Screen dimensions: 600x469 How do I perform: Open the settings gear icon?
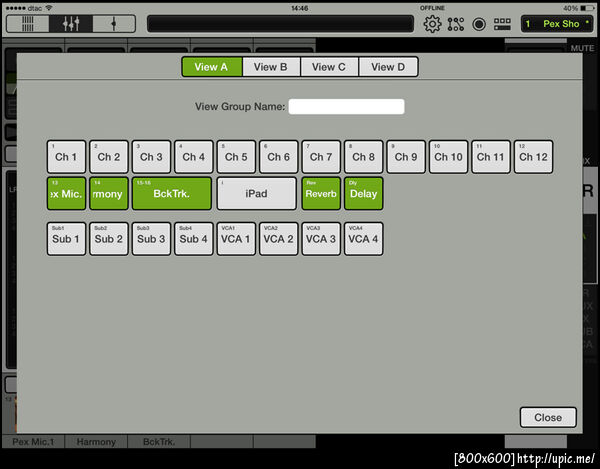click(432, 24)
